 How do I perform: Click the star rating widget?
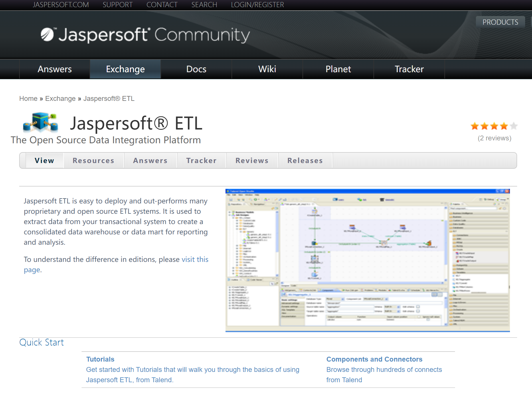[494, 126]
